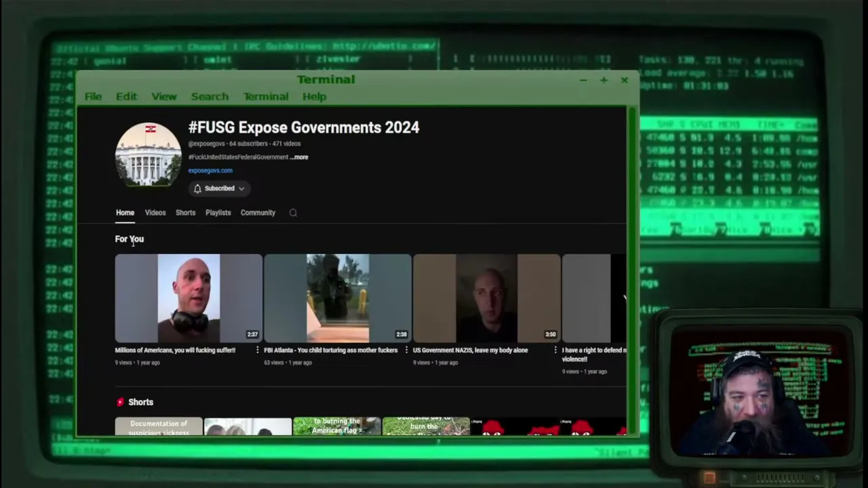Play the 2:37 video thumbnail
Viewport: 868px width, 488px height.
click(x=189, y=298)
